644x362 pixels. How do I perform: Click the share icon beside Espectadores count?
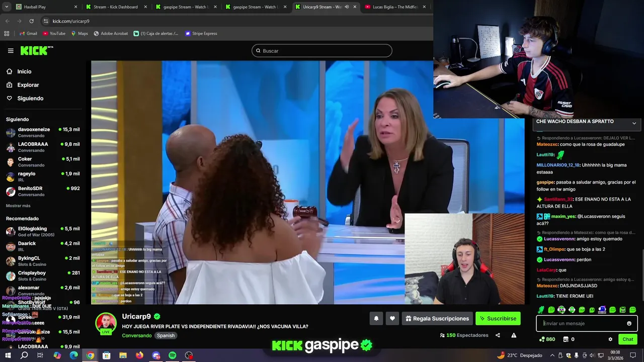(x=498, y=335)
